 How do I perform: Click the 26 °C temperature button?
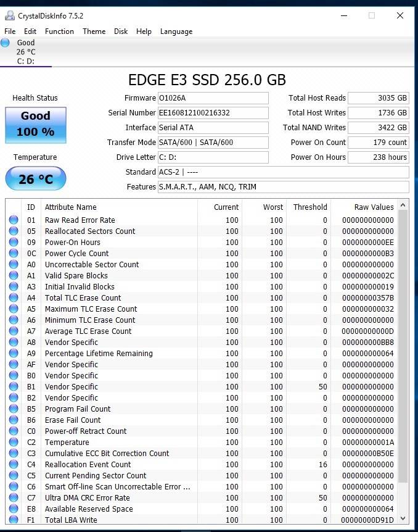click(x=36, y=178)
